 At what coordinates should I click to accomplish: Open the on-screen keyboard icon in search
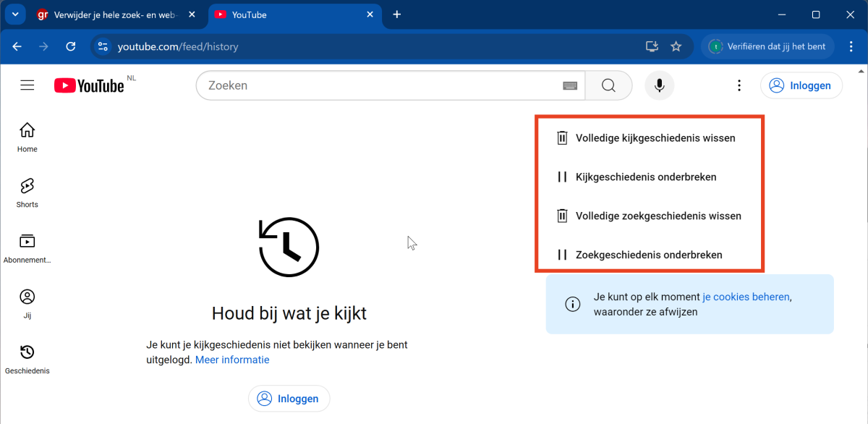click(570, 85)
